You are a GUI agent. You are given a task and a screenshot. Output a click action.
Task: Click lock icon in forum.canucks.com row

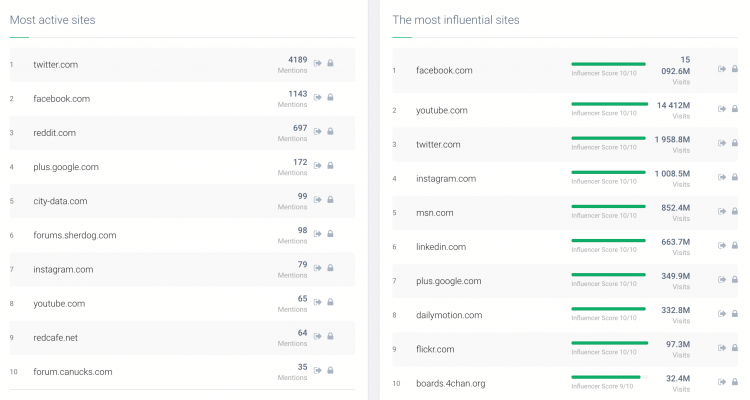pyautogui.click(x=330, y=370)
